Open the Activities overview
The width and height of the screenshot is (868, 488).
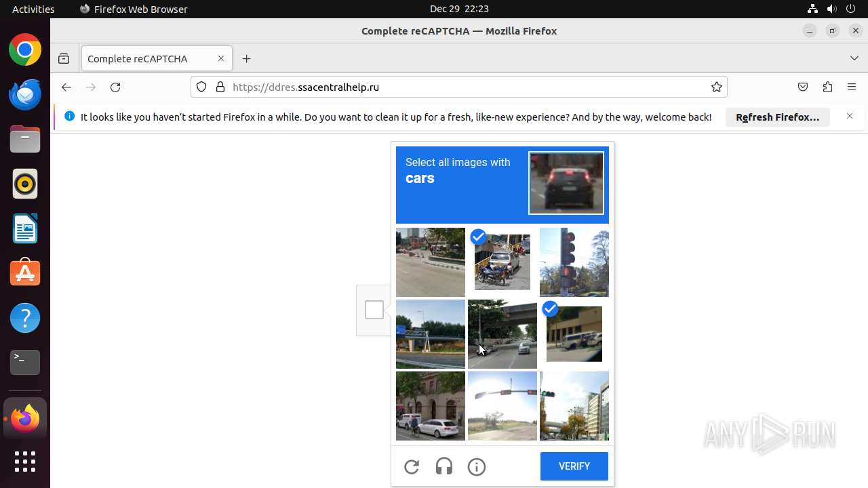tap(33, 9)
